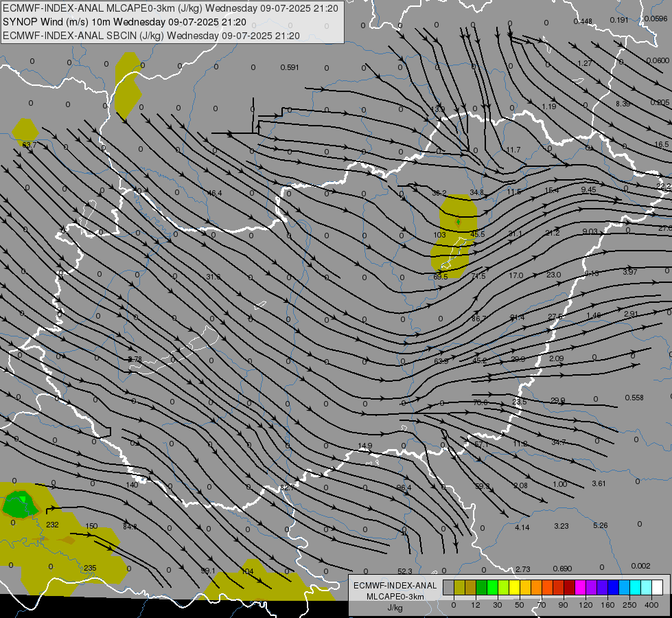Click the map value 1.27

click(585, 63)
